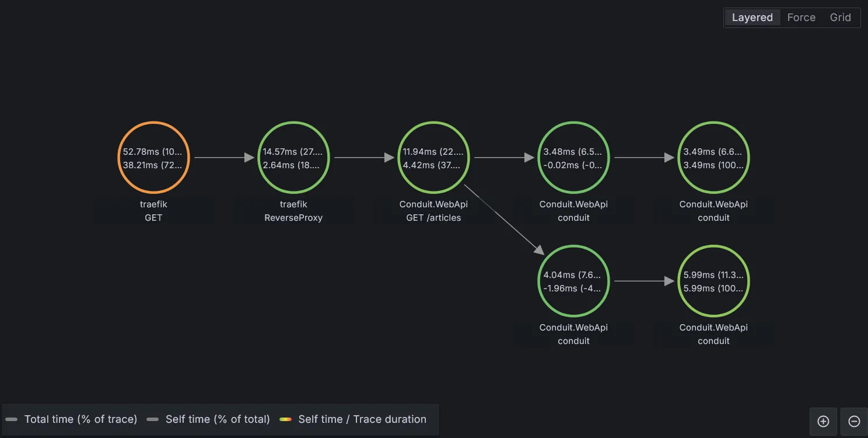The height and width of the screenshot is (438, 868).
Task: Select the Conduit.WebApi GET /articles node
Action: coord(433,157)
